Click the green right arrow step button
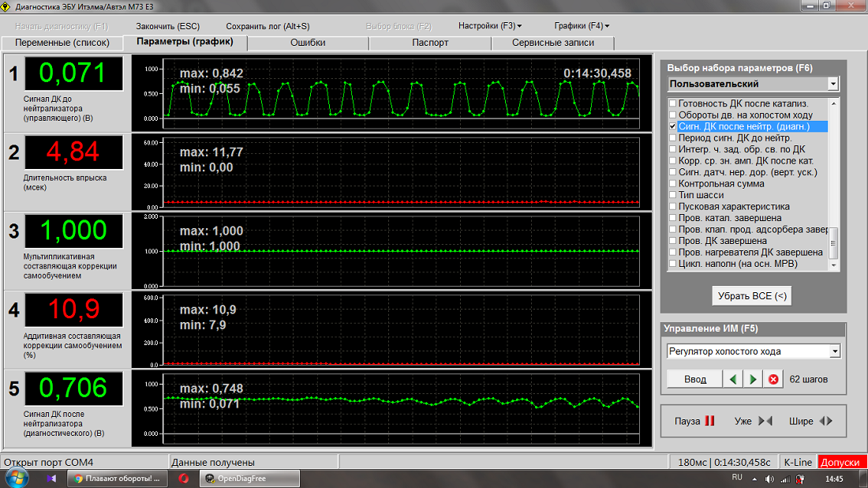Viewport: 868px width, 488px height. tap(754, 379)
